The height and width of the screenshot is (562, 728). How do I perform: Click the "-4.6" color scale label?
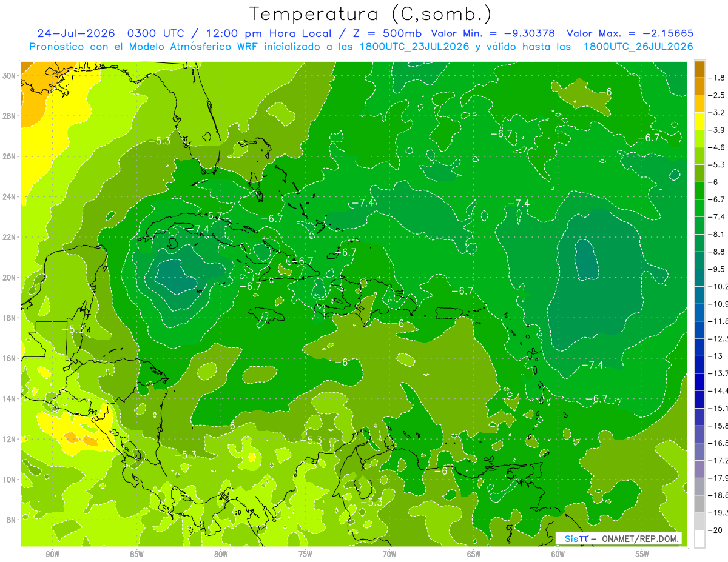pyautogui.click(x=718, y=147)
